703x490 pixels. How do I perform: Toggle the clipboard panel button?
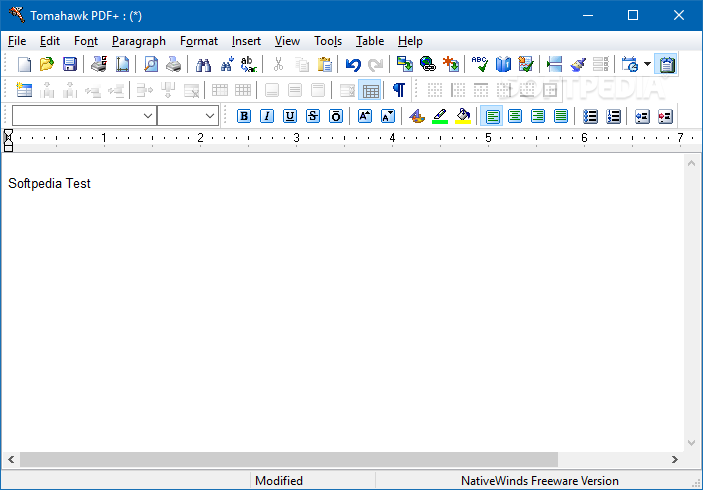click(667, 65)
